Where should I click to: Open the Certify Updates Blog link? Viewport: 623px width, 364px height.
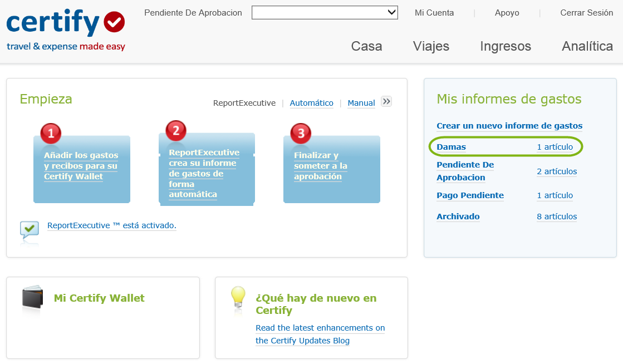tap(320, 334)
